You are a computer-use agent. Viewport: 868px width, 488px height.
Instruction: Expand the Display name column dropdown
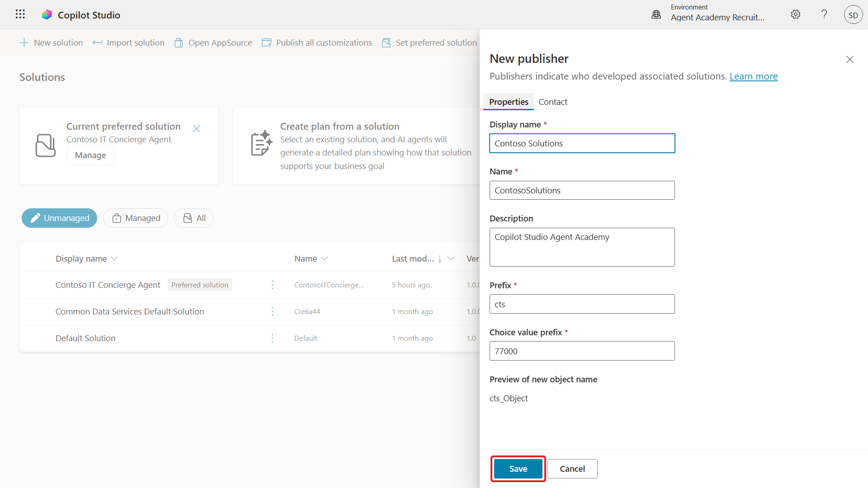point(114,258)
